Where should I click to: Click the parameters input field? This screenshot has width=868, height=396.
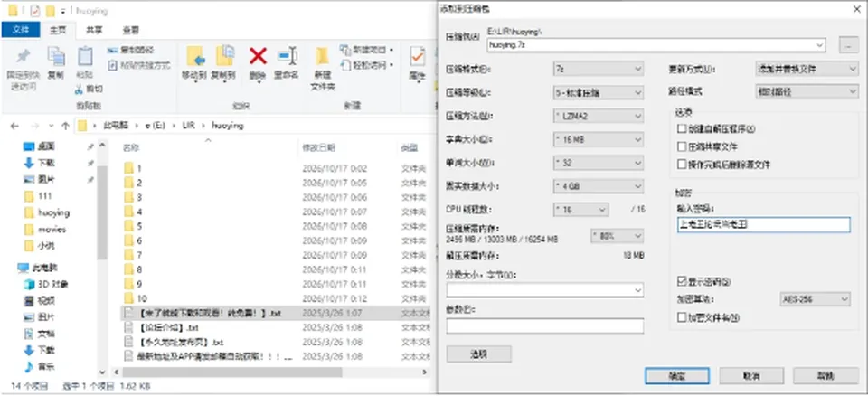coord(544,325)
